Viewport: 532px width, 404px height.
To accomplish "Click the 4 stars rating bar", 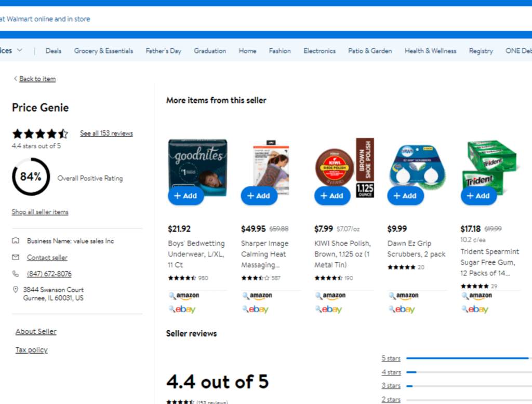I will 469,372.
